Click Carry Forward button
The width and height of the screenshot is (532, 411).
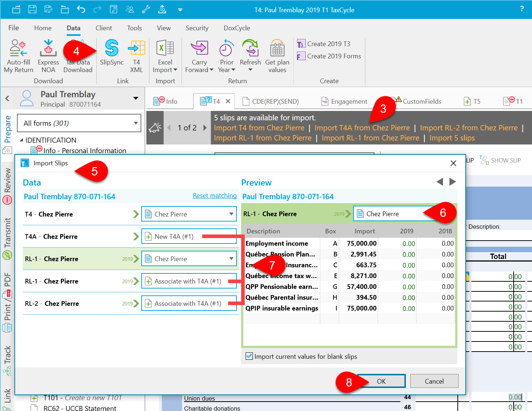(x=199, y=56)
